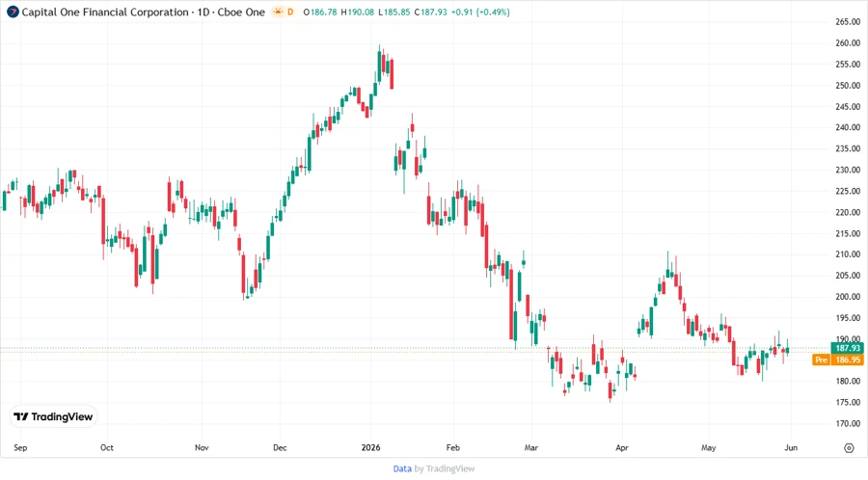Click the 200.00 price axis label
The height and width of the screenshot is (480, 868).
pos(848,297)
